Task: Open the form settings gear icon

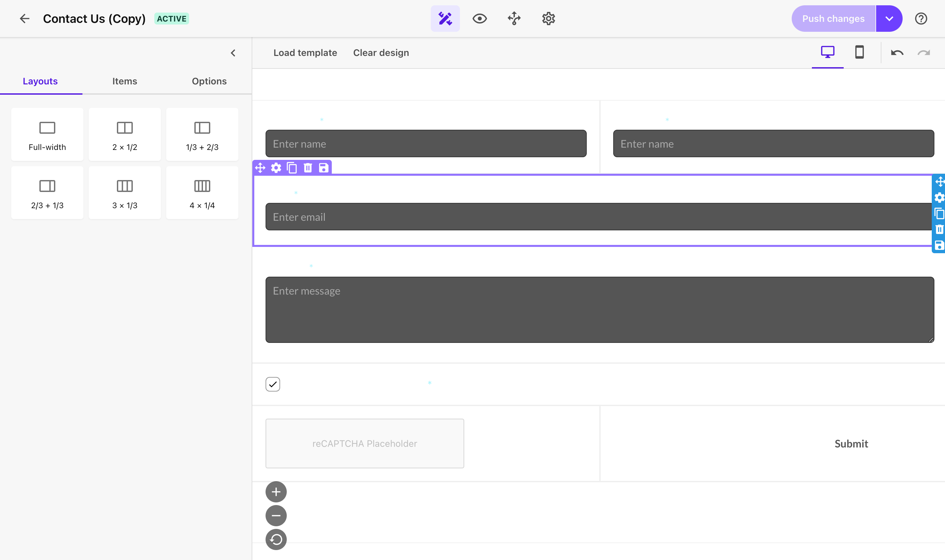Action: pyautogui.click(x=548, y=18)
